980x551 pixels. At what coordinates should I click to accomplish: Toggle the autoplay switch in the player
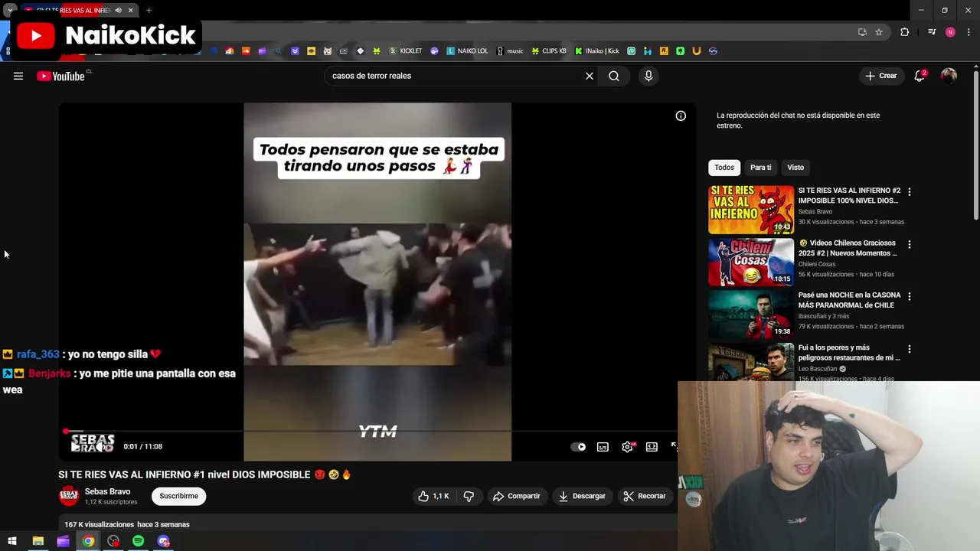579,447
